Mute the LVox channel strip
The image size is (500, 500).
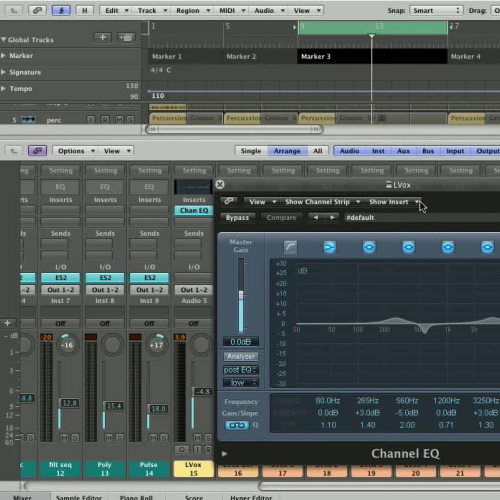tap(198, 438)
